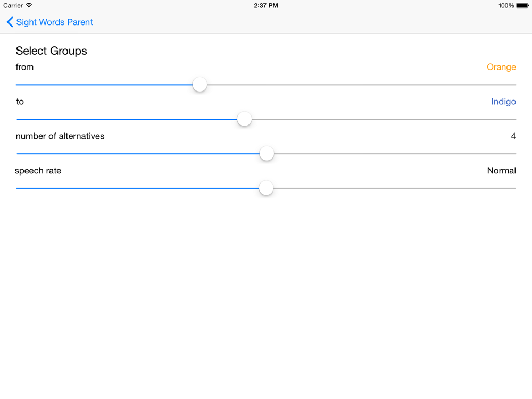
Task: Click the number of alternatives slider thumb
Action: [267, 154]
